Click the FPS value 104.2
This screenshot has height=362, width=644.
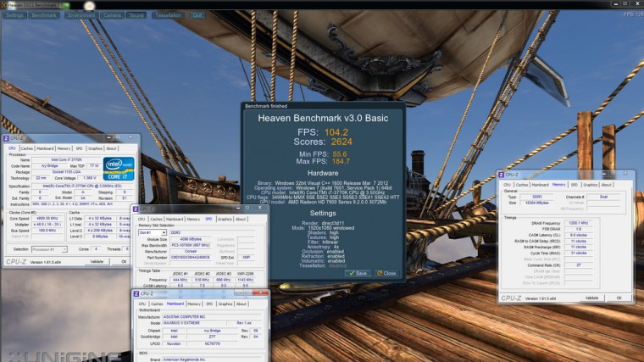336,132
